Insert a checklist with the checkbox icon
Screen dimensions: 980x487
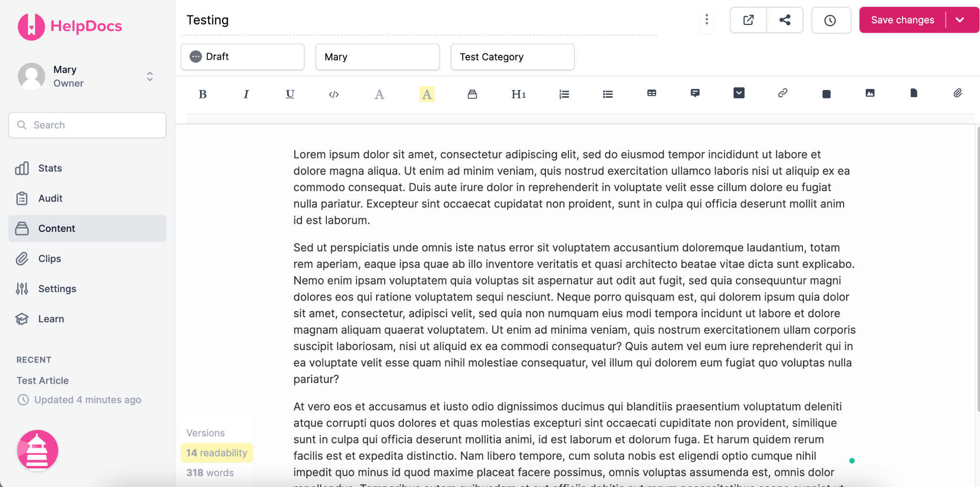(739, 93)
